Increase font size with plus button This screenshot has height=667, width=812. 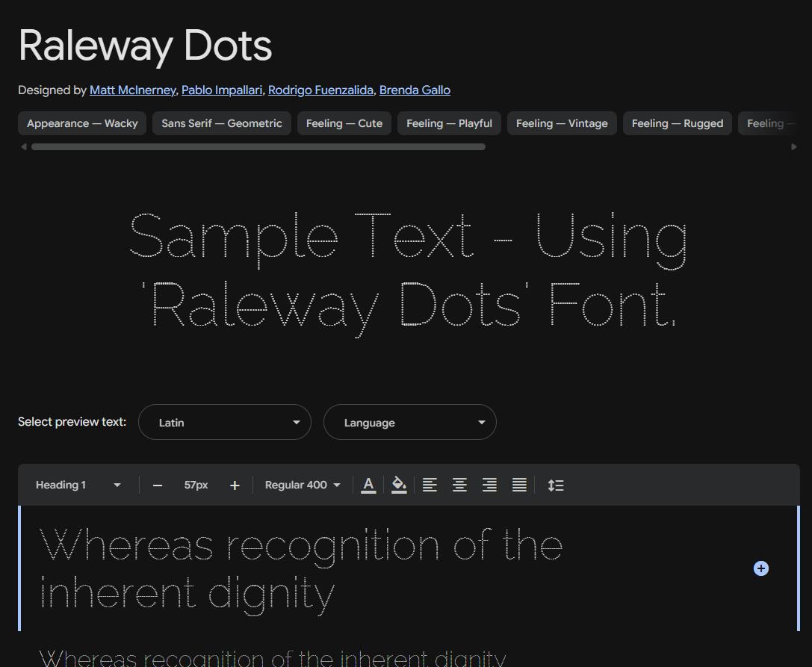[235, 485]
